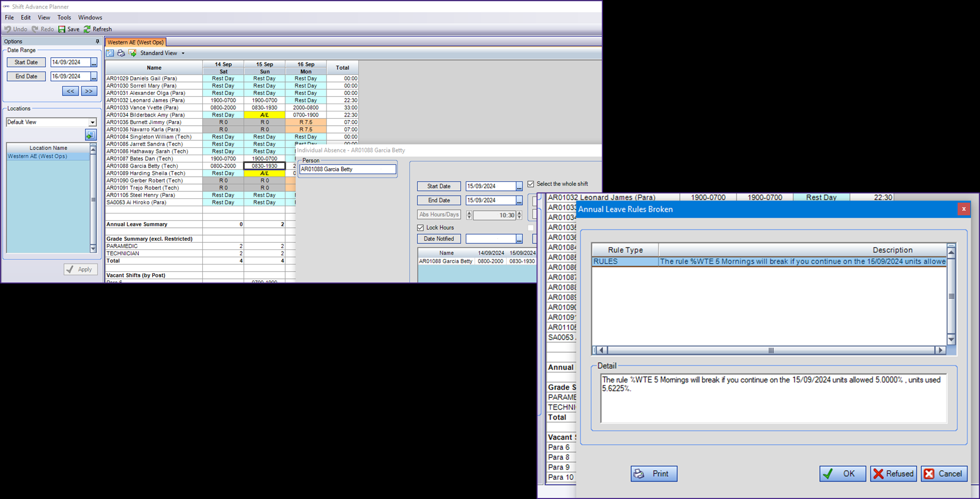Image resolution: width=980 pixels, height=499 pixels.
Task: Click the icon below Default View dropdown
Action: tap(90, 135)
